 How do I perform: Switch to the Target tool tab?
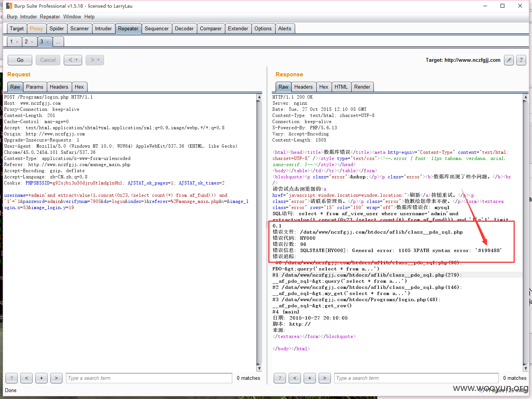pyautogui.click(x=17, y=28)
